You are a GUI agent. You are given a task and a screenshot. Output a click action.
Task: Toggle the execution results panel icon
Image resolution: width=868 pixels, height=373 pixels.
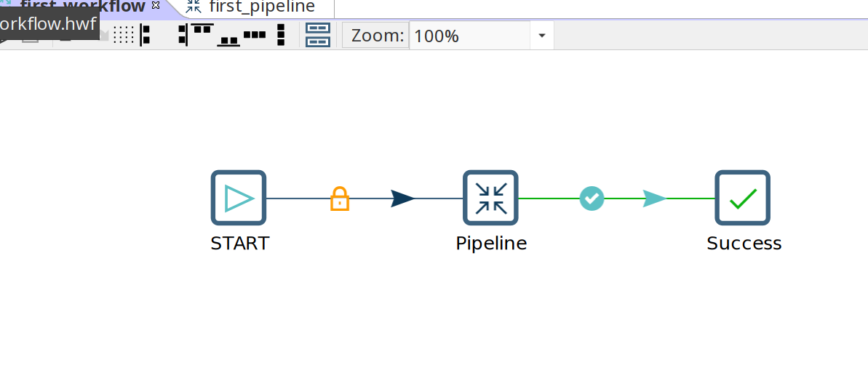click(318, 35)
